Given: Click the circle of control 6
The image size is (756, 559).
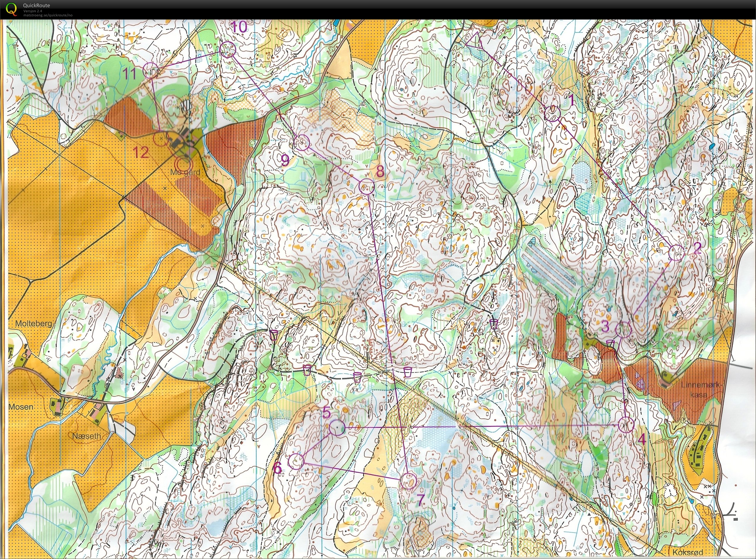Looking at the screenshot, I should tap(296, 461).
